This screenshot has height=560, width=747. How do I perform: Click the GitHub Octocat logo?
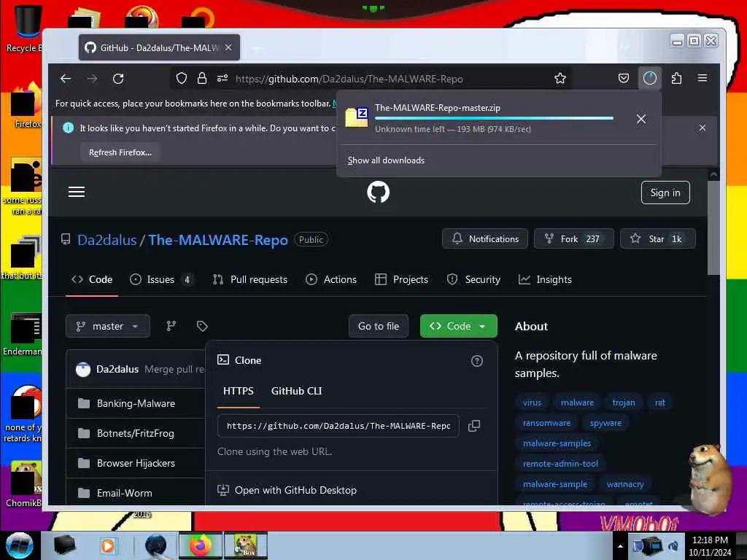click(379, 192)
